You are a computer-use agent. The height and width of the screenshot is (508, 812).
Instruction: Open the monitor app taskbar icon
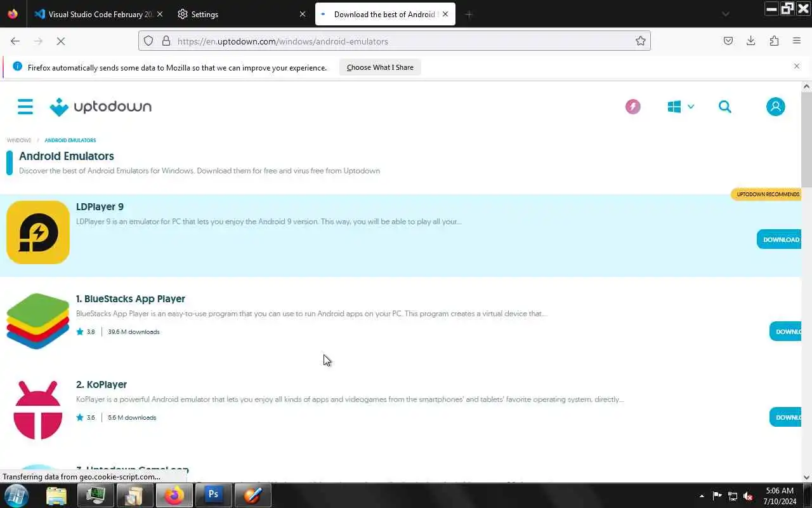click(96, 495)
